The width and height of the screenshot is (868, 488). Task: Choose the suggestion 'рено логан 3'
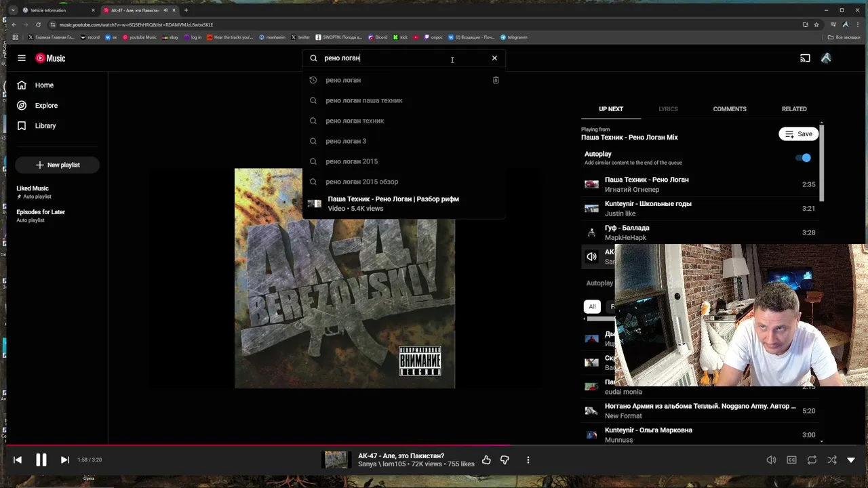(x=404, y=141)
